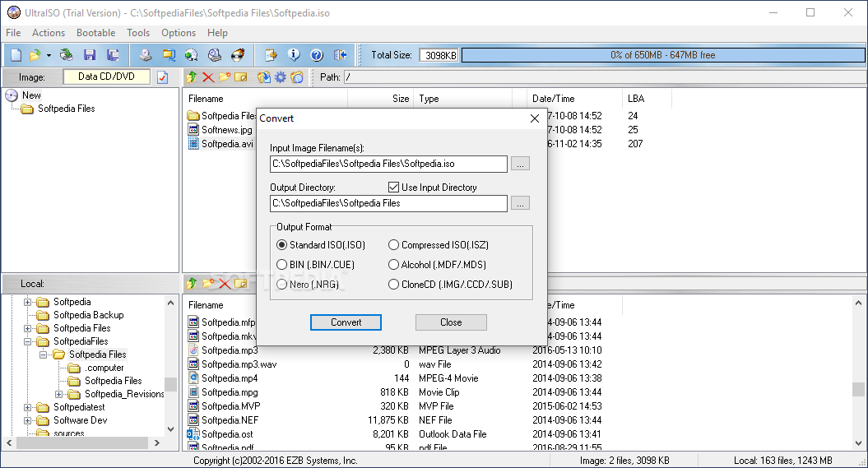Viewport: 868px width, 468px height.
Task: Select the Standard ISO(.ISO) output format
Action: tap(282, 244)
